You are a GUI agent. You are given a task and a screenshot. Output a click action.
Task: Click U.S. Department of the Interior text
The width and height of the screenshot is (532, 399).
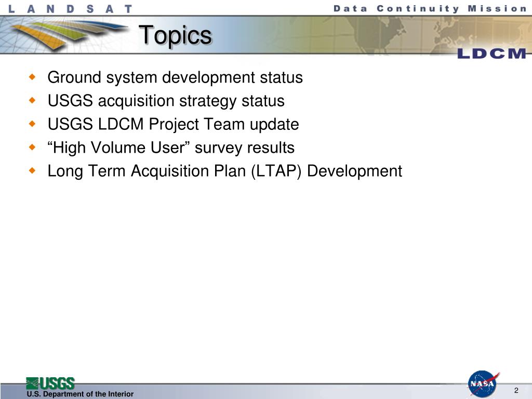[80, 394]
